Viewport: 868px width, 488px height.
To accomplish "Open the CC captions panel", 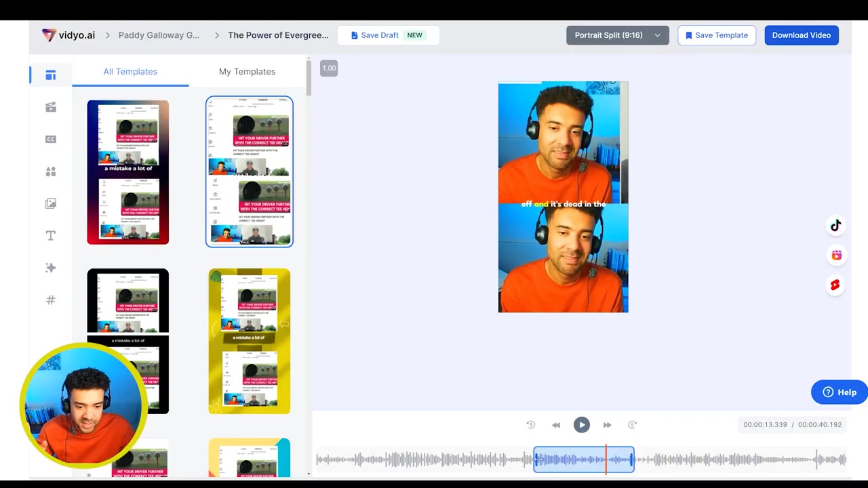I will tap(51, 140).
